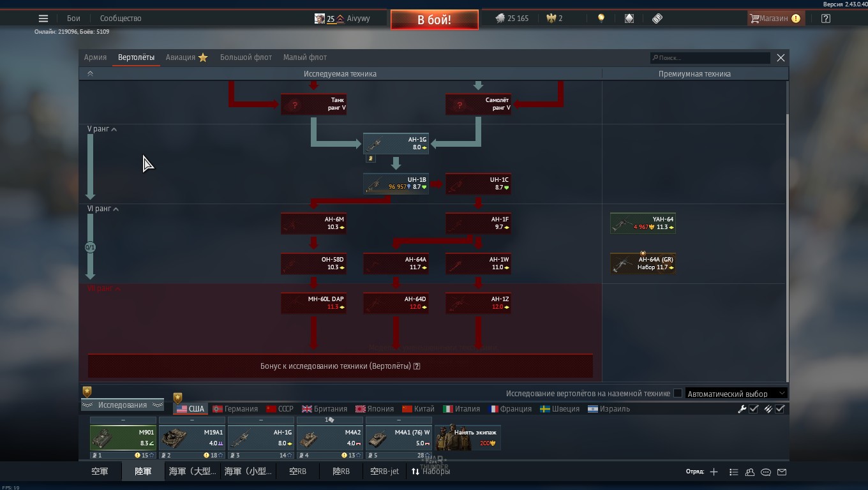Viewport: 868px width, 490px height.
Task: Select the СССР nation tab
Action: click(280, 409)
